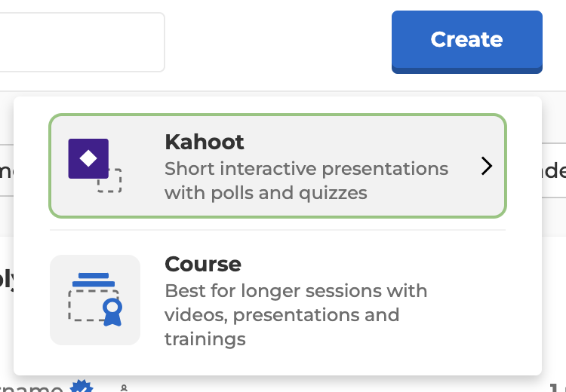Click the dashed rectangle in the Course icon
Viewport: 566px width, 392px height.
coord(94,305)
